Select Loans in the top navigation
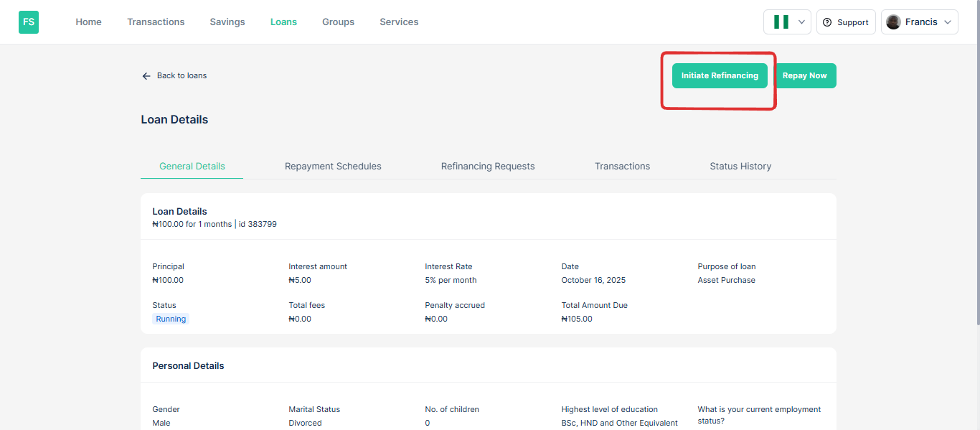Viewport: 980px width, 430px height. [x=283, y=22]
